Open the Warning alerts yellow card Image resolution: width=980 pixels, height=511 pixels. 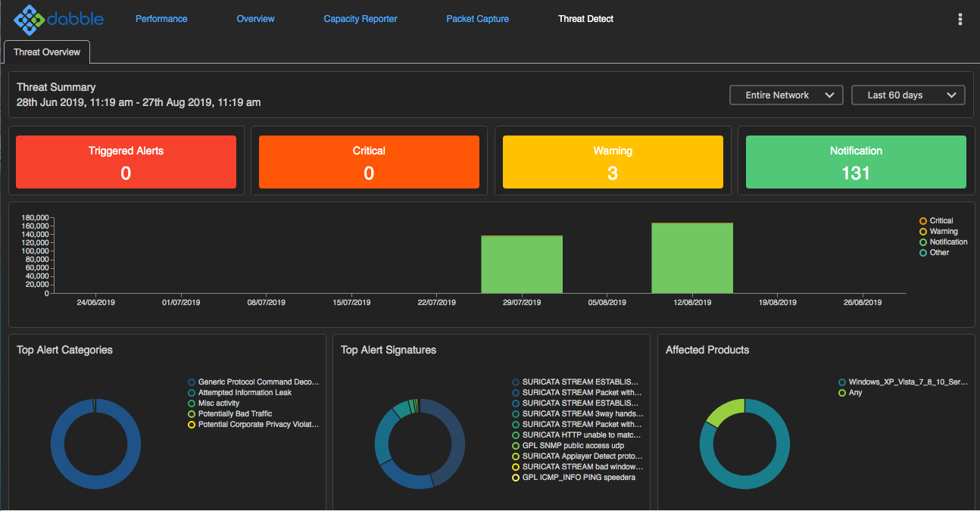point(613,162)
